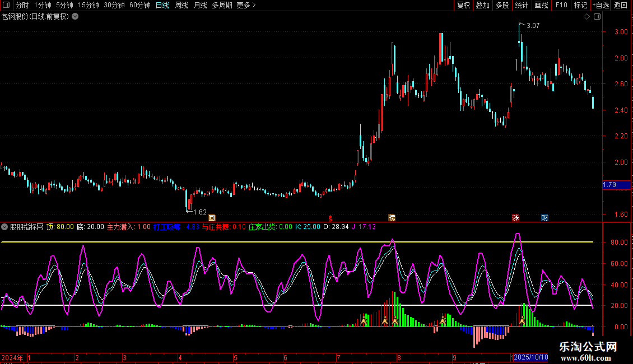The height and width of the screenshot is (364, 633).
Task: Select the 1分钟 period tab
Action: [x=43, y=5]
